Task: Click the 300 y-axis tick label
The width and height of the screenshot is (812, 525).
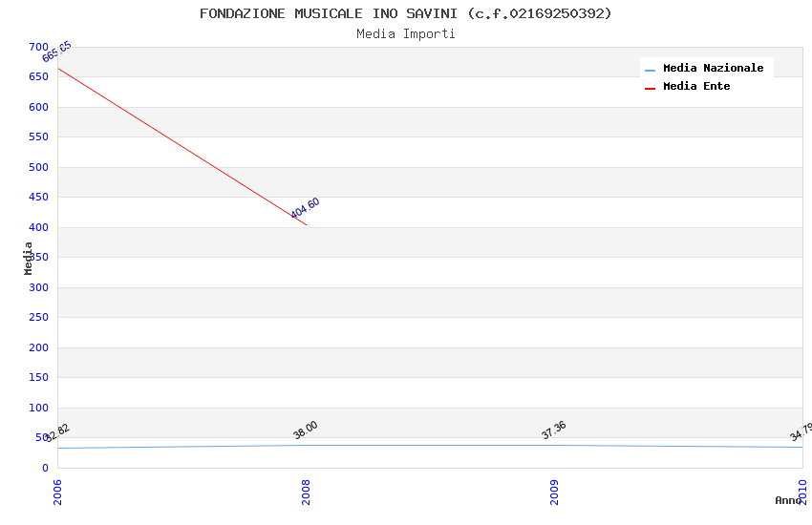Action: (x=39, y=287)
